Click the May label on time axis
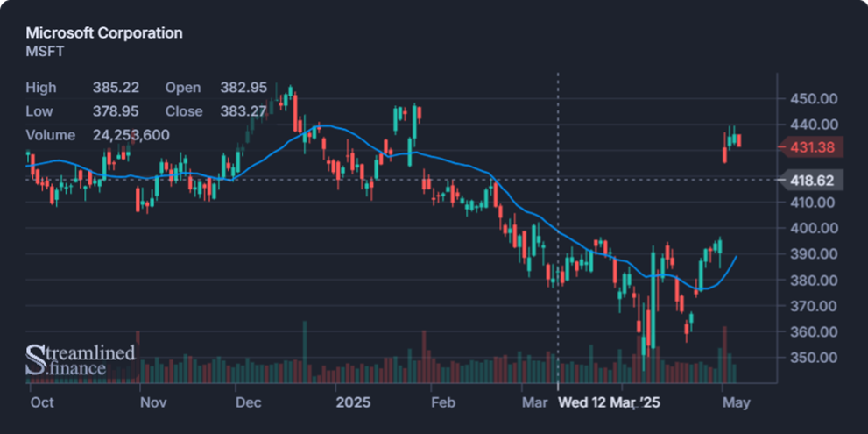This screenshot has height=434, width=868. coord(736,402)
